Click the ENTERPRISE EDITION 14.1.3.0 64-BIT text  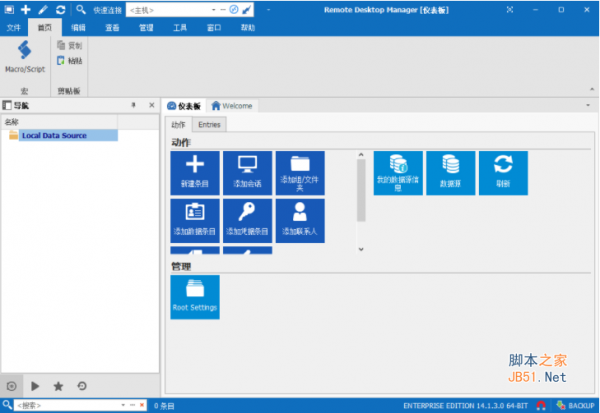(x=465, y=406)
